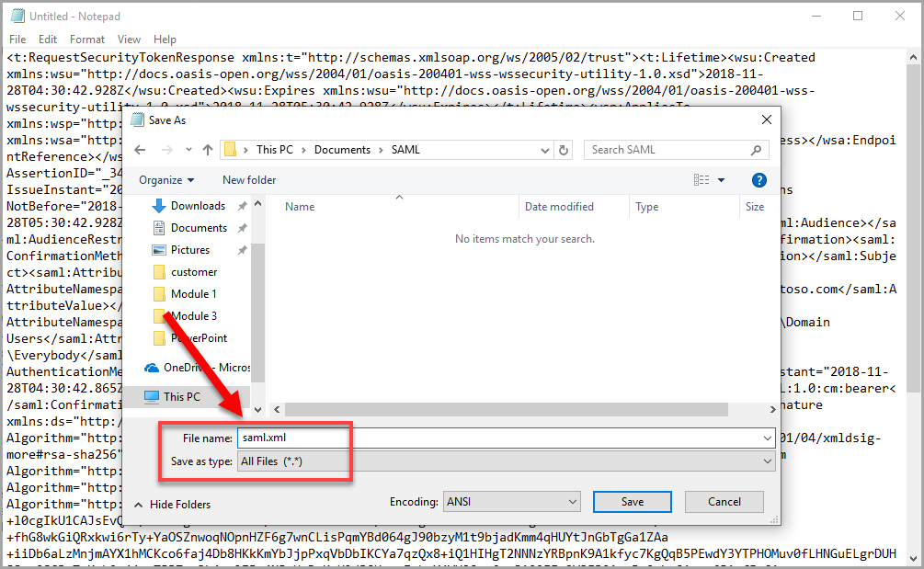Click the Save button
The height and width of the screenshot is (569, 924).
[x=633, y=502]
